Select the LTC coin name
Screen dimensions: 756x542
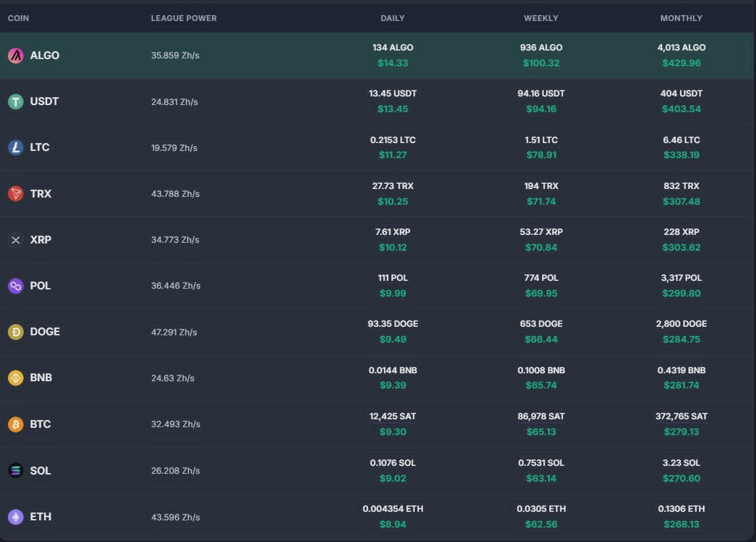tap(39, 147)
